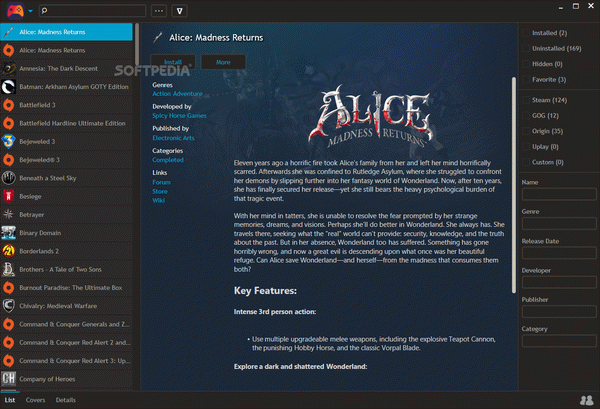The height and width of the screenshot is (409, 600).
Task: Click the Chivalry: Medieval Warfare shield icon
Action: click(8, 306)
